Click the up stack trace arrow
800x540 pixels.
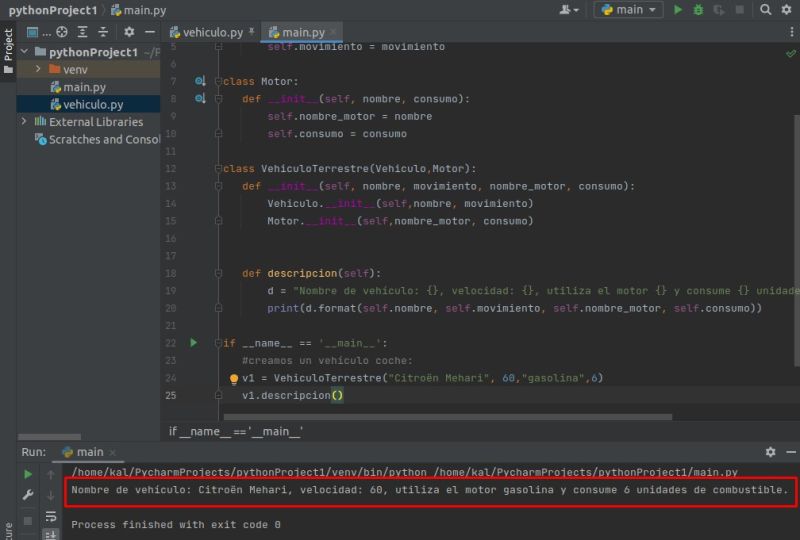(x=51, y=475)
